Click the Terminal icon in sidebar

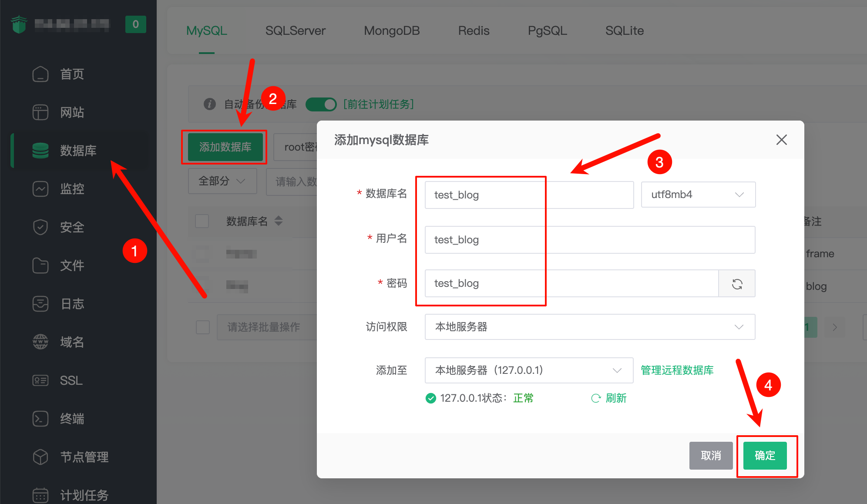click(40, 419)
